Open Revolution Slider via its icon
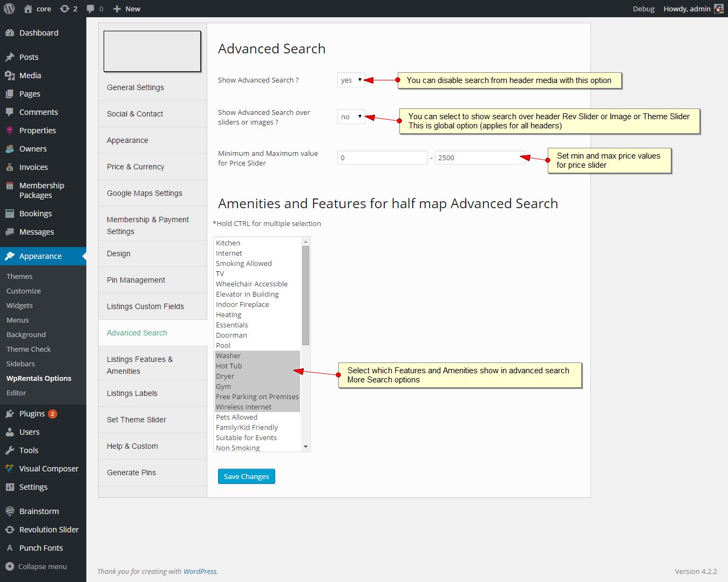 pos(10,530)
